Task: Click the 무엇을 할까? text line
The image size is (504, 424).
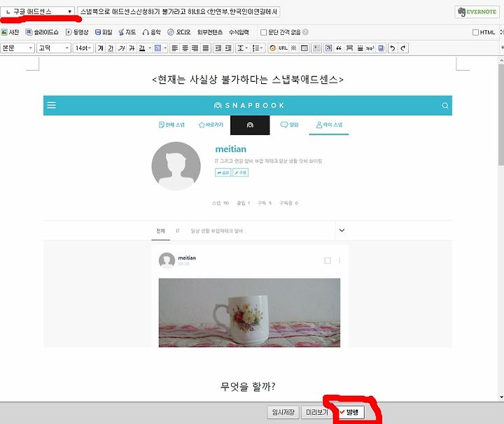Action: click(248, 386)
